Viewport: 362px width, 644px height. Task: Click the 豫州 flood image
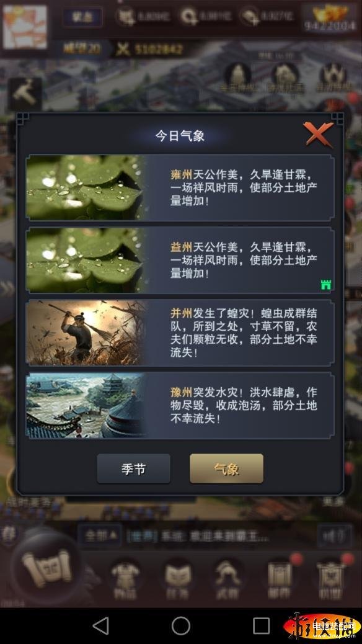point(86,405)
